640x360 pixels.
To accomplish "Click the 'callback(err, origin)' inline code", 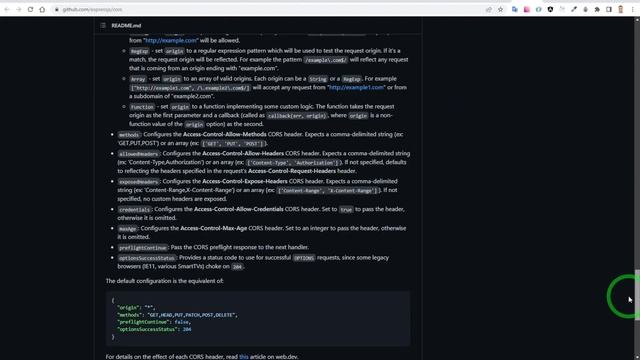I will 297,116.
